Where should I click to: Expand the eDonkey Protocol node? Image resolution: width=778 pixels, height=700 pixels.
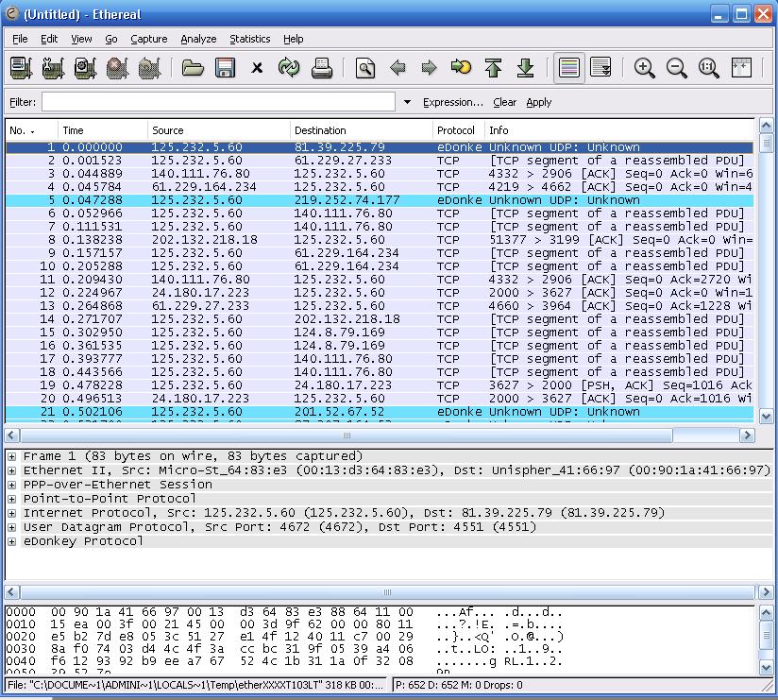coord(12,541)
